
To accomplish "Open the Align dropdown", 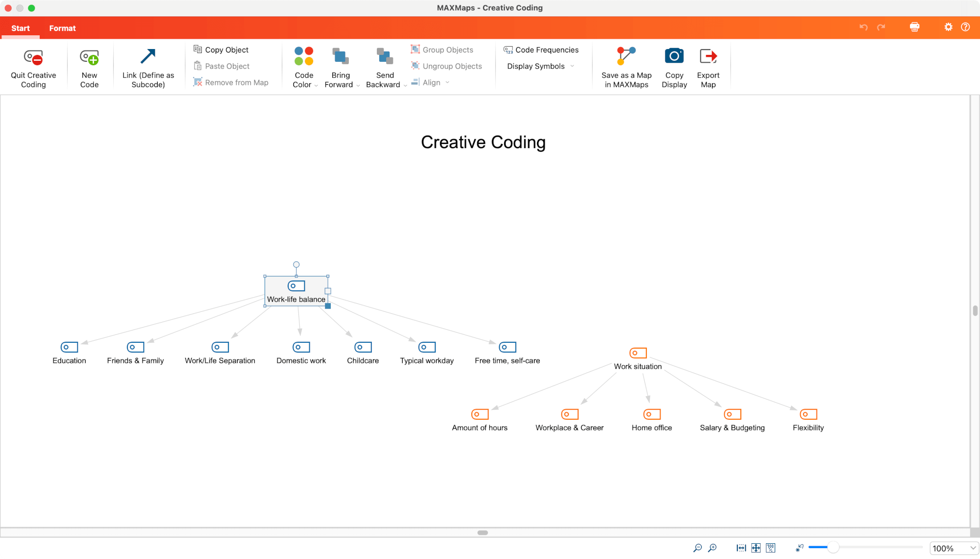I will [x=430, y=82].
